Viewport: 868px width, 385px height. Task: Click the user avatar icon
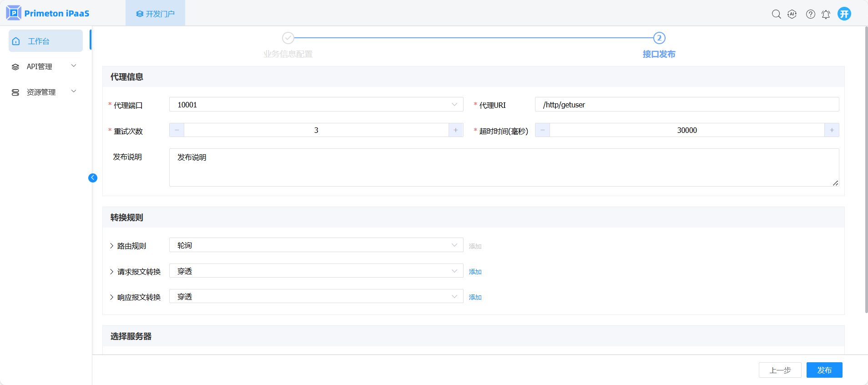click(x=844, y=14)
